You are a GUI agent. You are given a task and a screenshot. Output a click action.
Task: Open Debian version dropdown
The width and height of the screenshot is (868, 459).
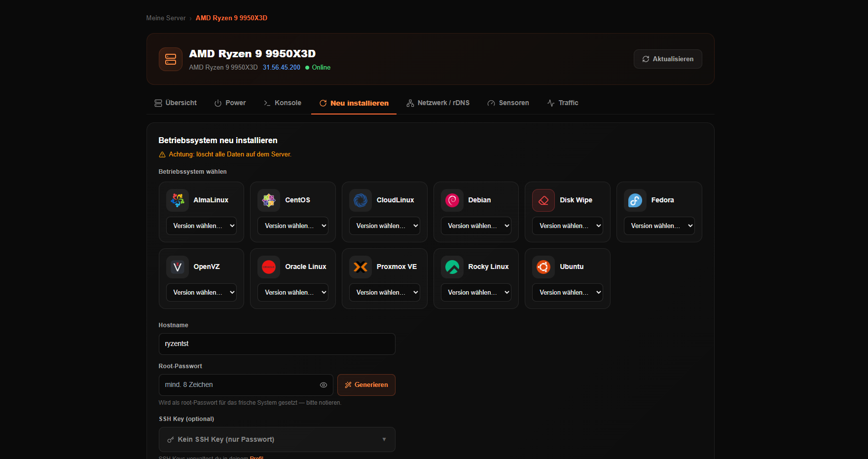[476, 226]
